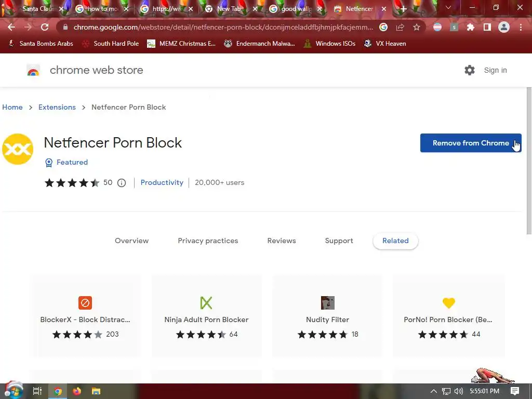Open the Nudity Filter title
532x399 pixels.
(x=327, y=320)
